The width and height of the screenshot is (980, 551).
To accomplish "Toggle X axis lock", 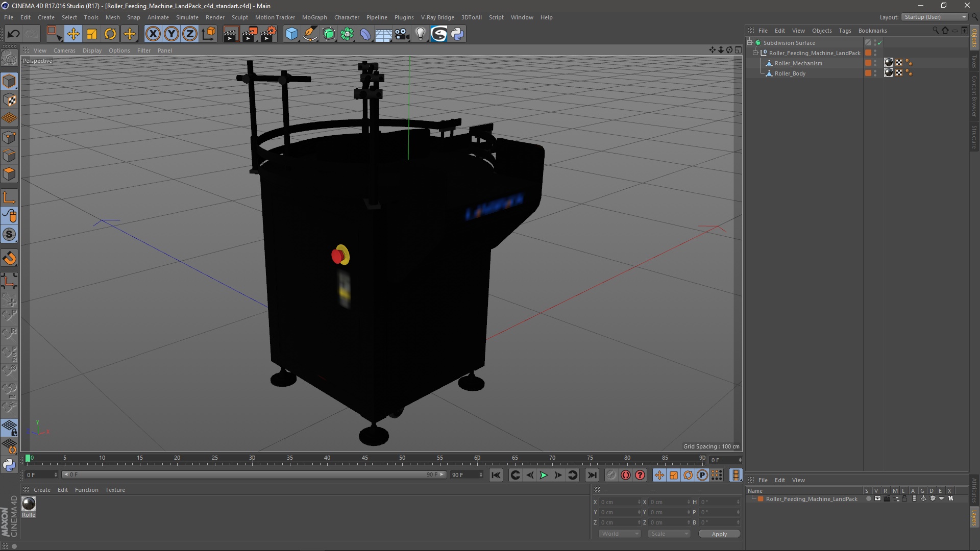I will pyautogui.click(x=153, y=34).
